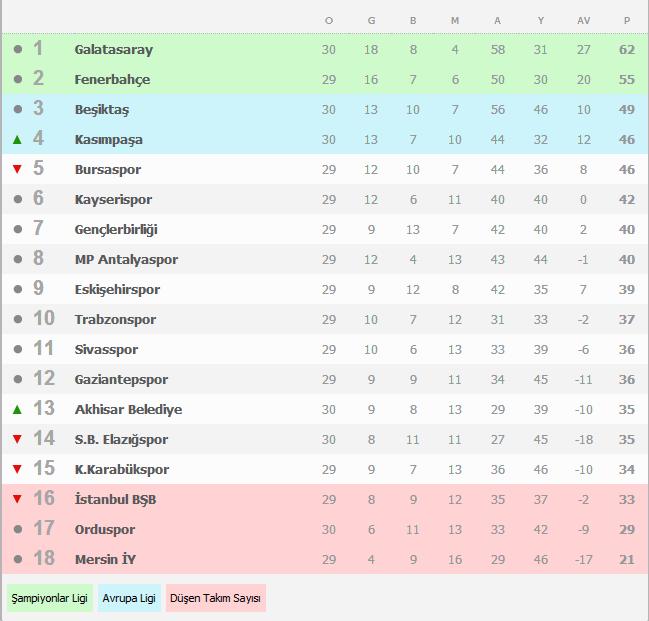This screenshot has width=649, height=621.
Task: Click the Düşen Takım Sayısı legend
Action: coord(216,598)
